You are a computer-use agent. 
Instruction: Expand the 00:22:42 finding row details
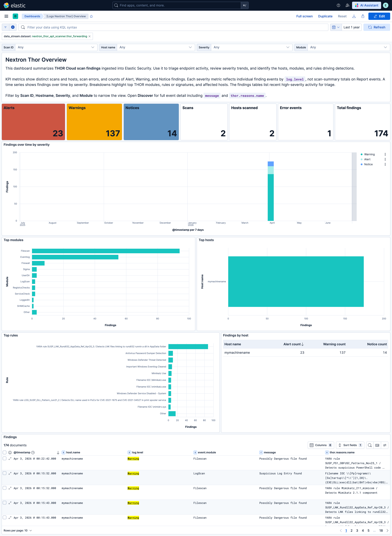(10, 459)
